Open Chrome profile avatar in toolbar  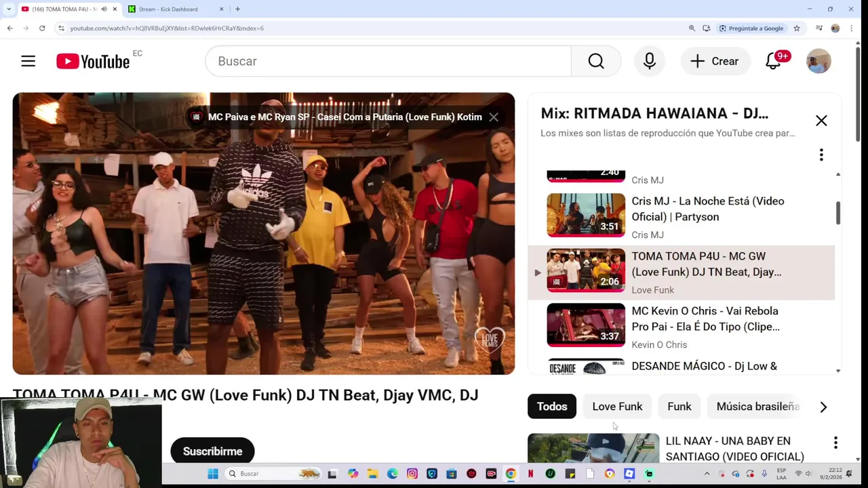click(835, 28)
